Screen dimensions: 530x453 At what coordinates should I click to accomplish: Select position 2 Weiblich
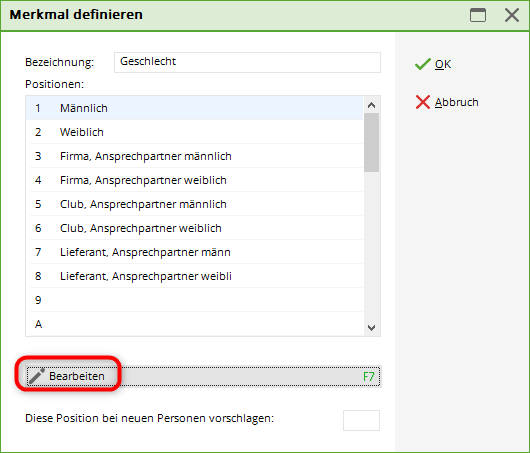194,132
